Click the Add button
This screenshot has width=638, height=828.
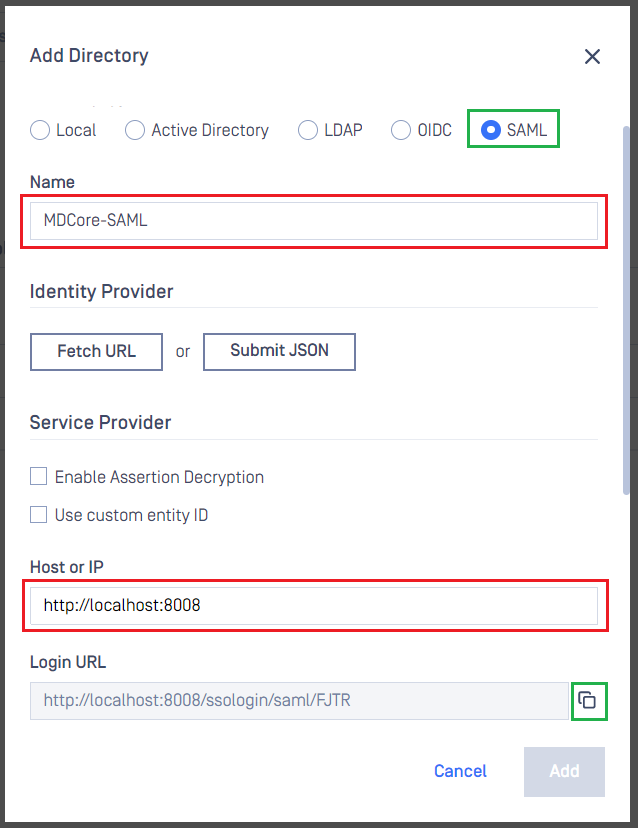[564, 771]
